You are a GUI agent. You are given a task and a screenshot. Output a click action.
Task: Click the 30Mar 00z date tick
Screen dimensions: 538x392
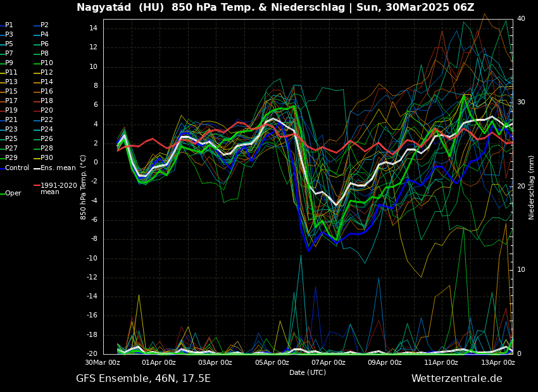(x=103, y=363)
